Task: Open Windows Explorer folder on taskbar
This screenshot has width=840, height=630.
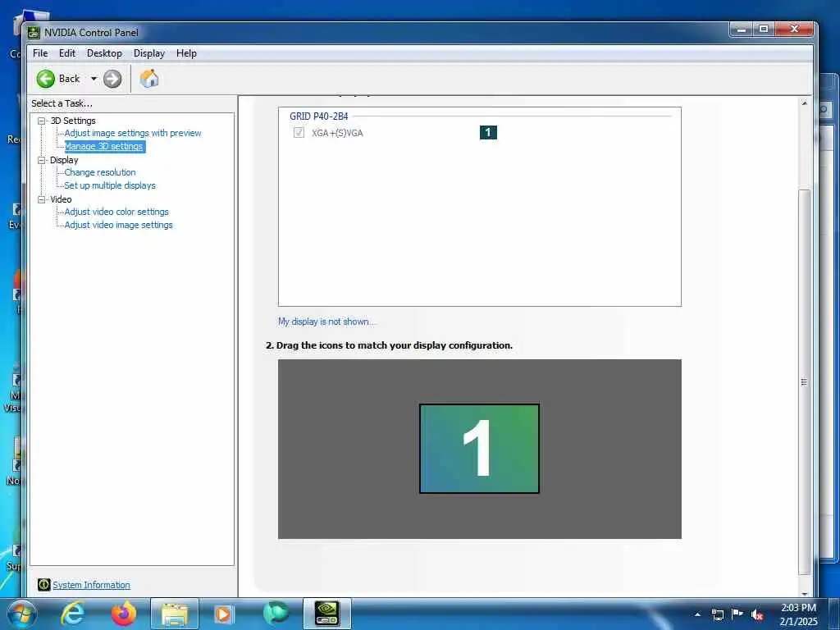Action: click(175, 614)
